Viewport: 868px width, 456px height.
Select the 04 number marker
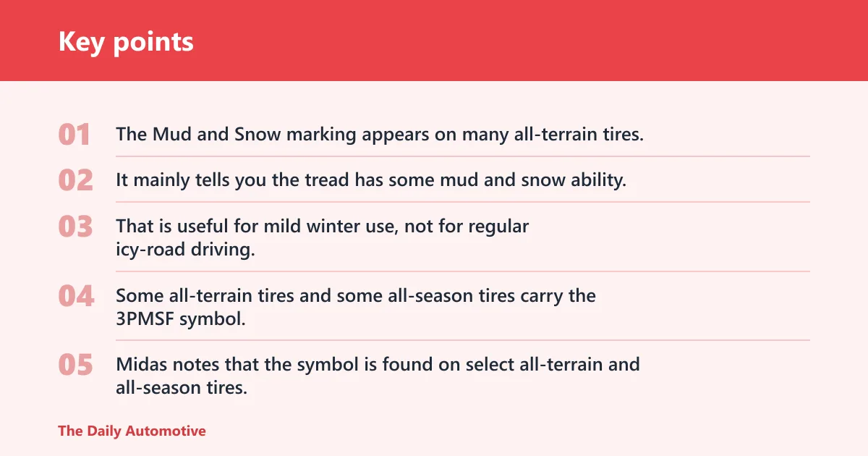[76, 296]
